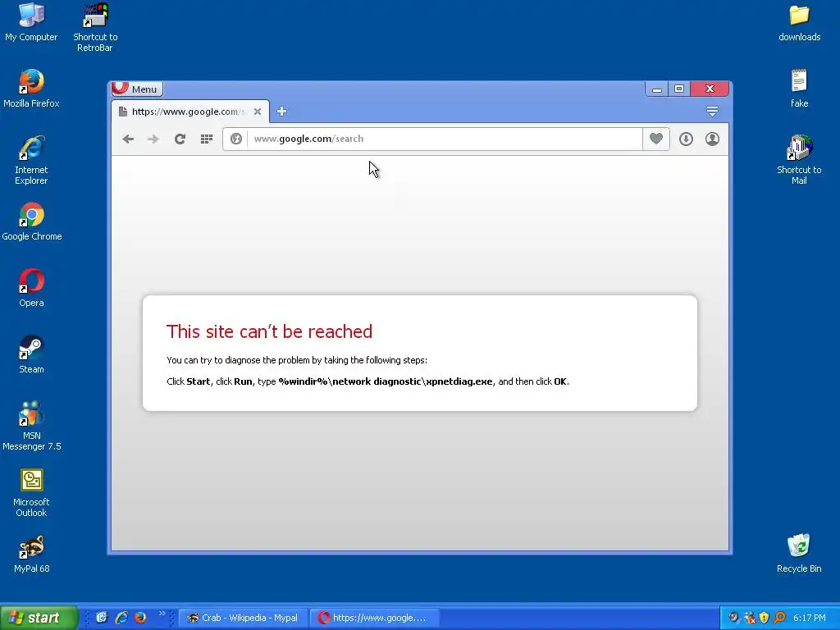
Task: Click the network disconnected tray icon
Action: tap(750, 618)
